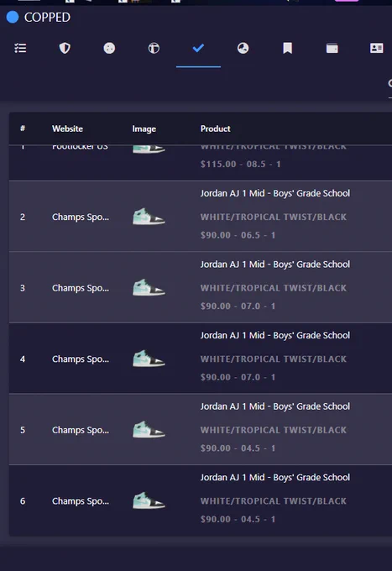The width and height of the screenshot is (392, 571).
Task: Click Champs Spo... website in row 6
Action: point(81,501)
